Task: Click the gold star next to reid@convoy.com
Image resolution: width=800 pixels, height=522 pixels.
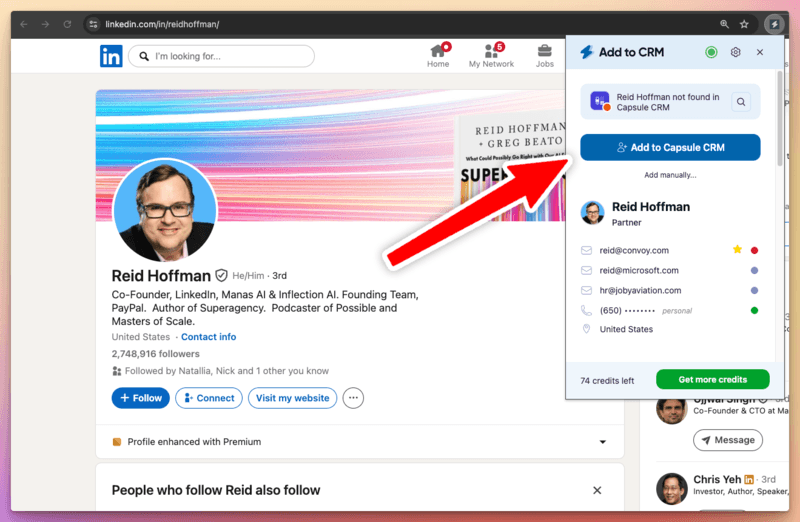Action: coord(737,250)
